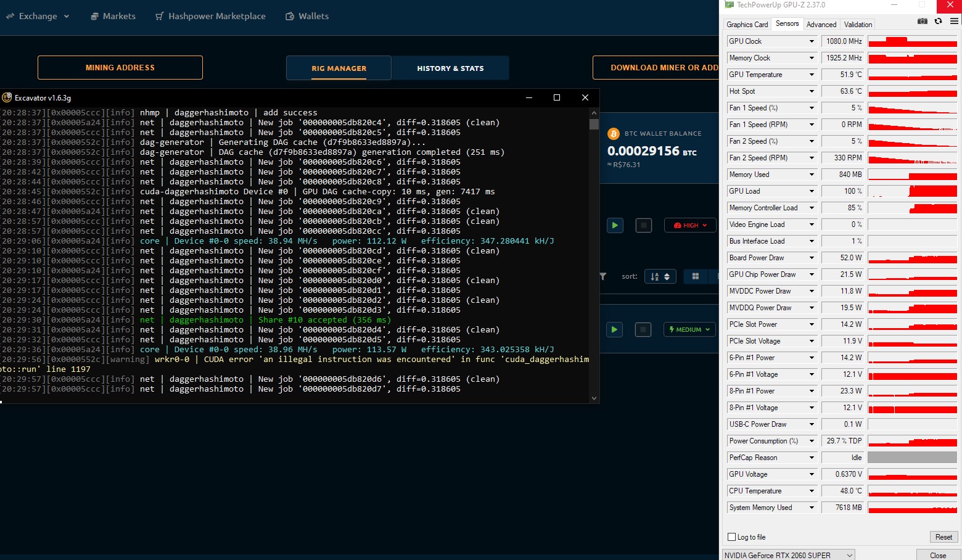The height and width of the screenshot is (560, 962).
Task: Click the GPU Load sensor graph bar
Action: 913,191
